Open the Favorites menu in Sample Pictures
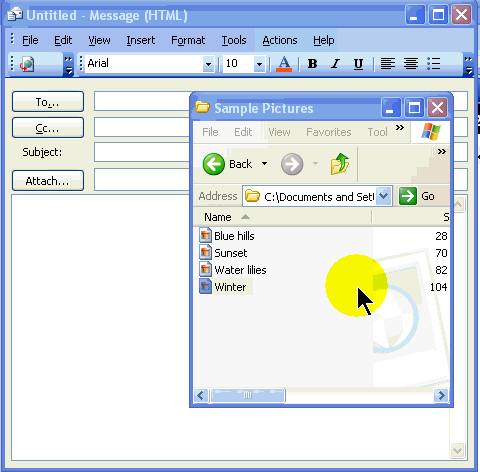The image size is (480, 472). click(x=329, y=132)
